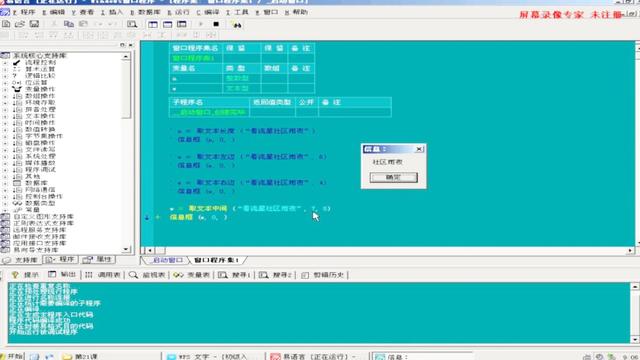Click the binoculars toolbar icon
Image resolution: width=640 pixels, height=360 pixels.
click(x=237, y=25)
